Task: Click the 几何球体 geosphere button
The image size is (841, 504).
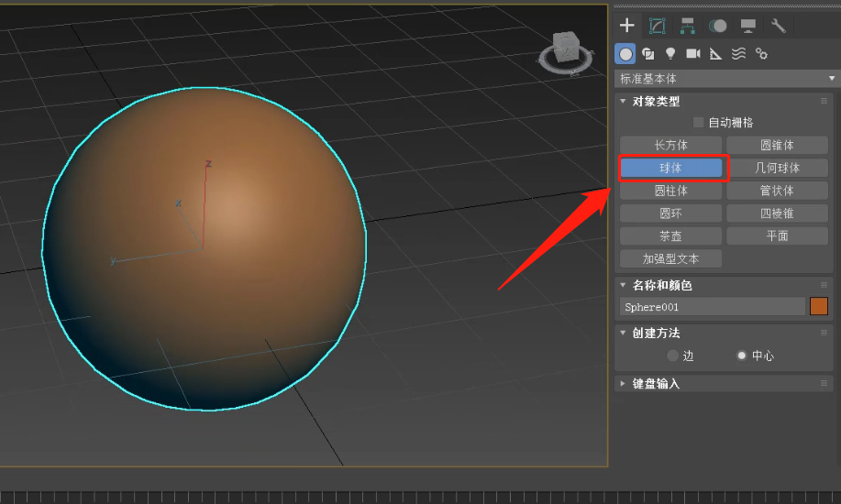Action: [777, 168]
